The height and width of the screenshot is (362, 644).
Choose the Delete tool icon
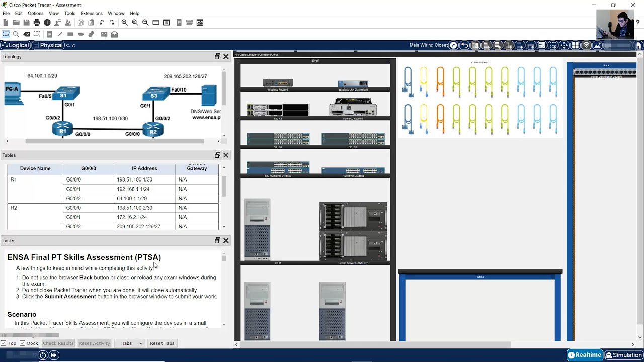tap(27, 34)
